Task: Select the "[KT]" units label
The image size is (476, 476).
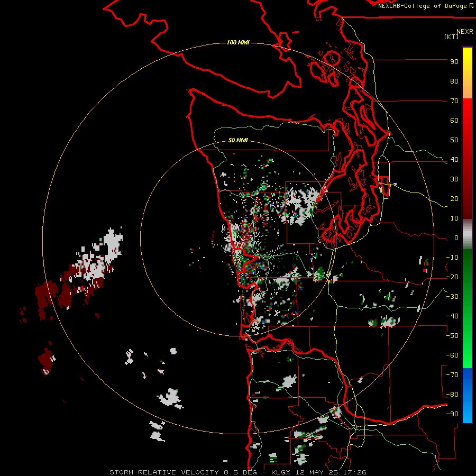Action: point(451,36)
